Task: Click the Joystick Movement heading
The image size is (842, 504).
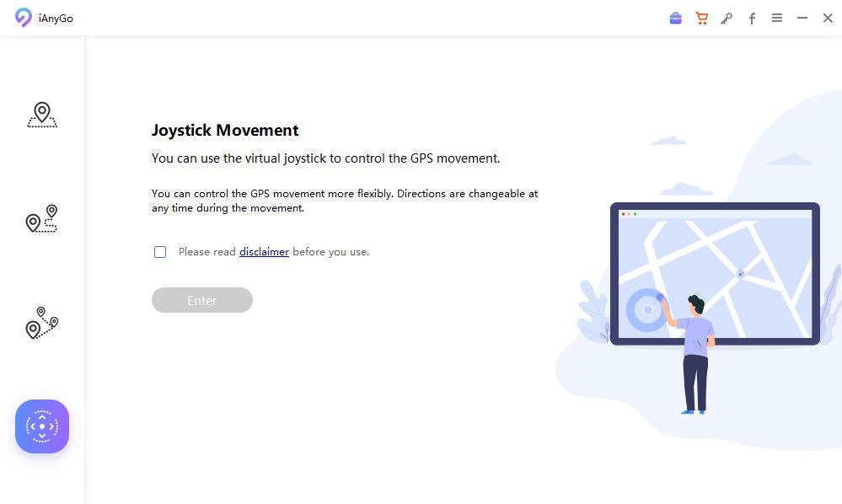Action: pos(224,130)
